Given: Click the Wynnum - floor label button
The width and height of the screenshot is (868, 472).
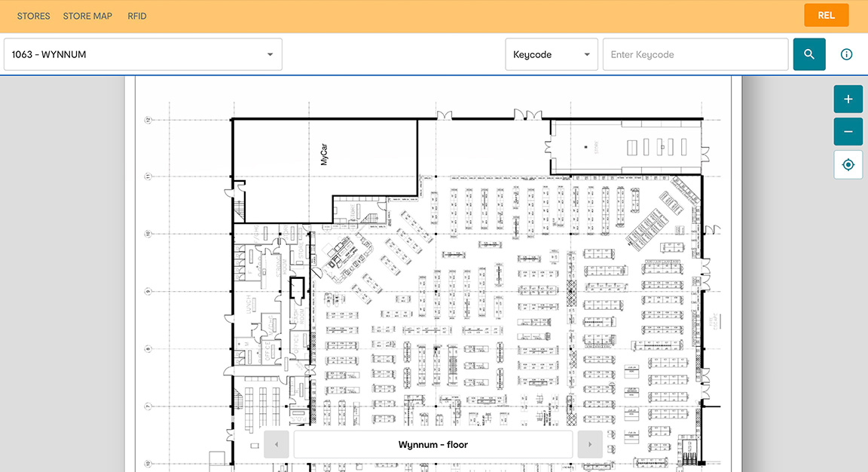Looking at the screenshot, I should 432,445.
